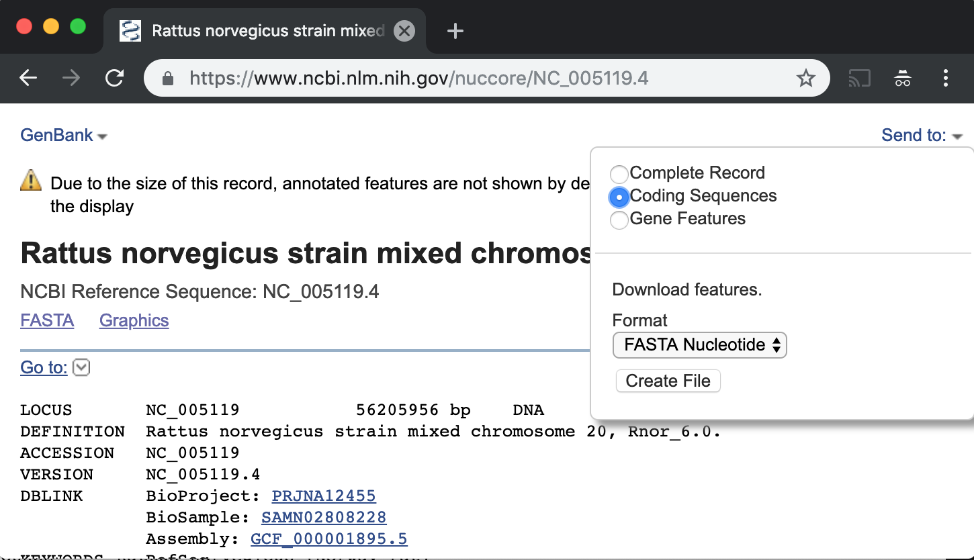Click the padlock icon in address bar
974x560 pixels.
(x=168, y=79)
